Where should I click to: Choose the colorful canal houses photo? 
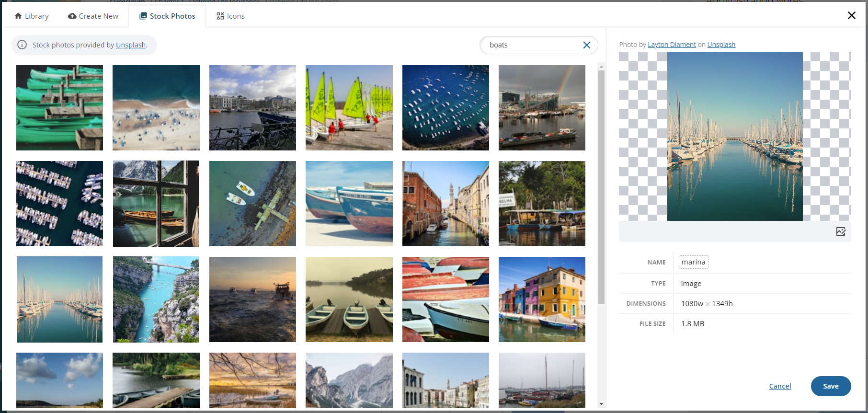click(542, 299)
